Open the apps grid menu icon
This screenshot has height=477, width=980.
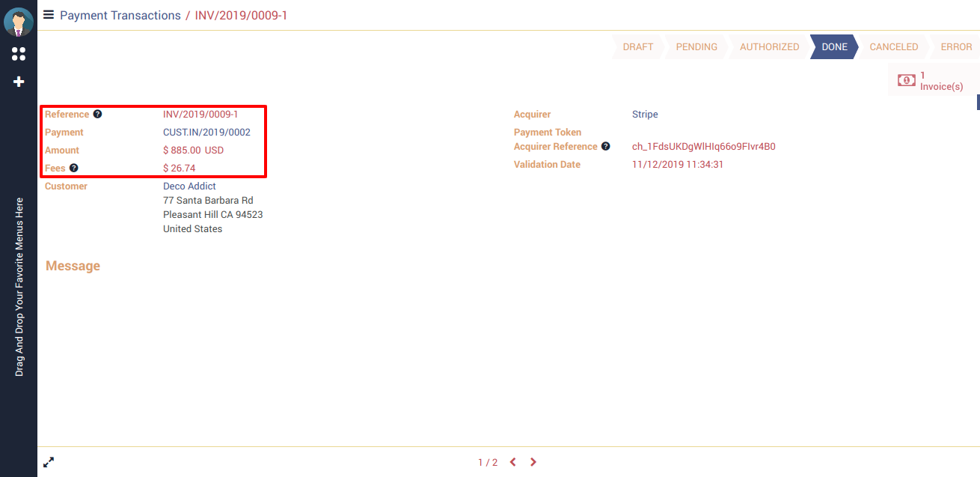click(19, 54)
